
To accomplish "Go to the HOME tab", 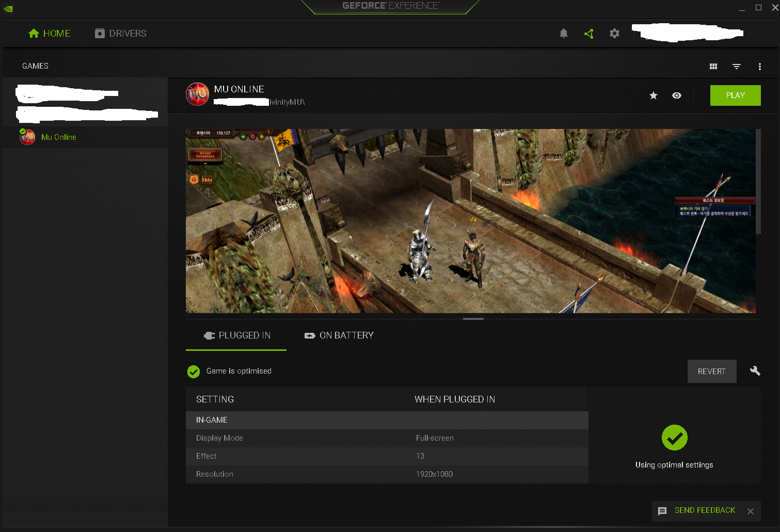I will (x=50, y=34).
